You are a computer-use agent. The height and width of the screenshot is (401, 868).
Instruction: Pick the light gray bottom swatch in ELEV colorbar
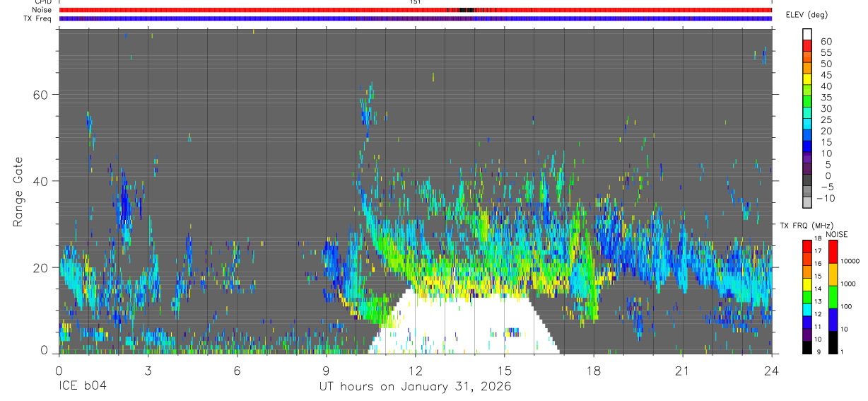[807, 202]
